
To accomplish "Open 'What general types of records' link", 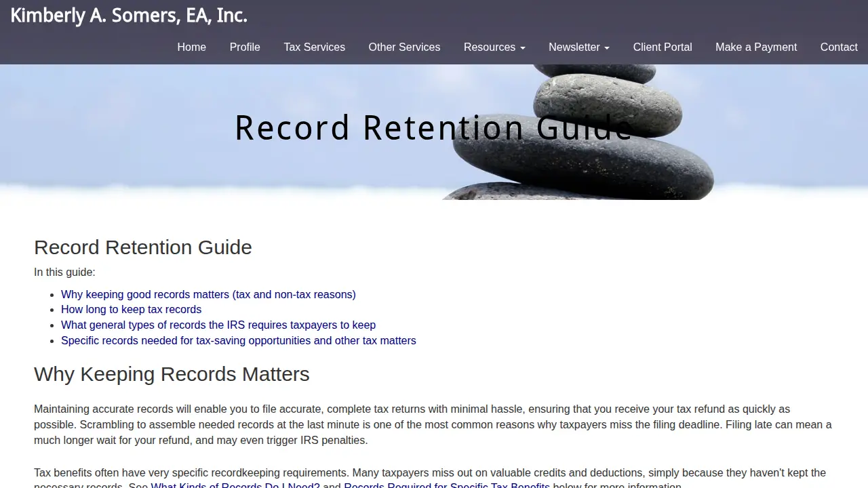I will [218, 325].
